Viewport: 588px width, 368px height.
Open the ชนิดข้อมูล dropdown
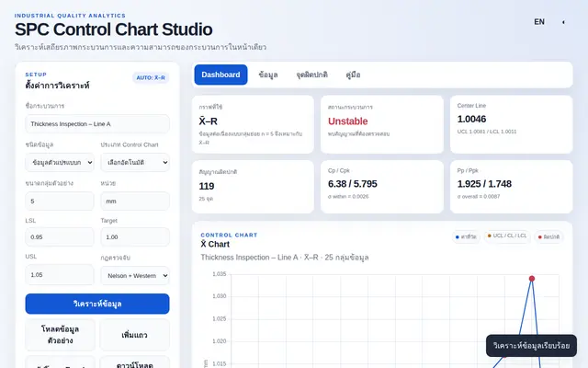(x=60, y=163)
